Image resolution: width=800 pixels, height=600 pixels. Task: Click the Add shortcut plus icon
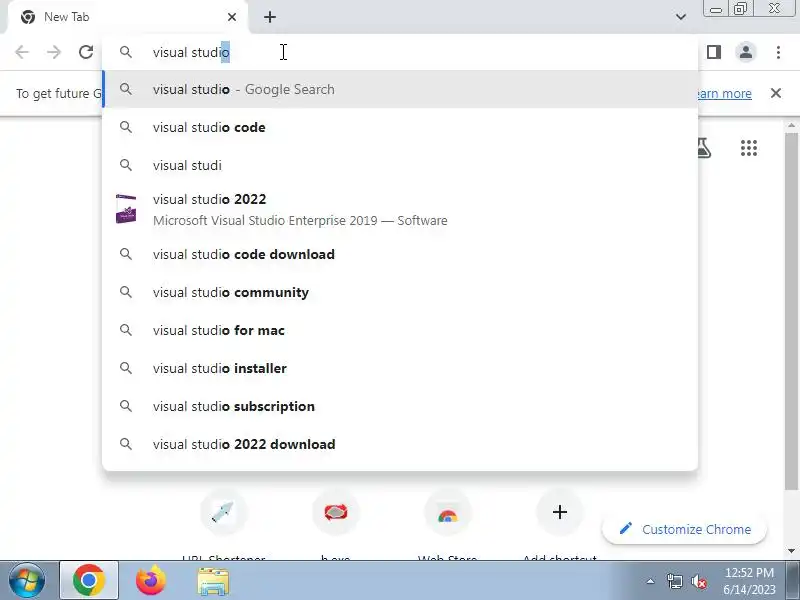tap(560, 512)
